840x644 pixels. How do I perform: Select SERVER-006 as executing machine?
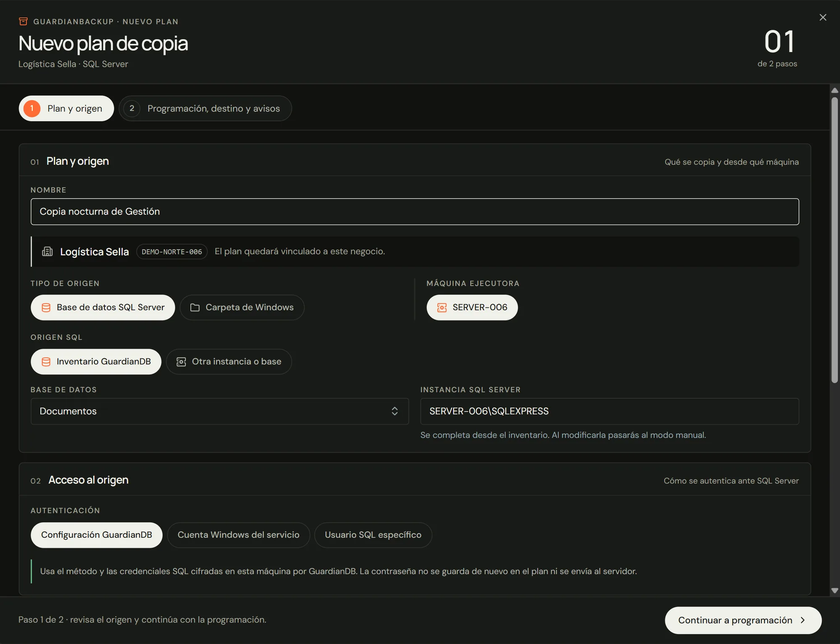(472, 308)
